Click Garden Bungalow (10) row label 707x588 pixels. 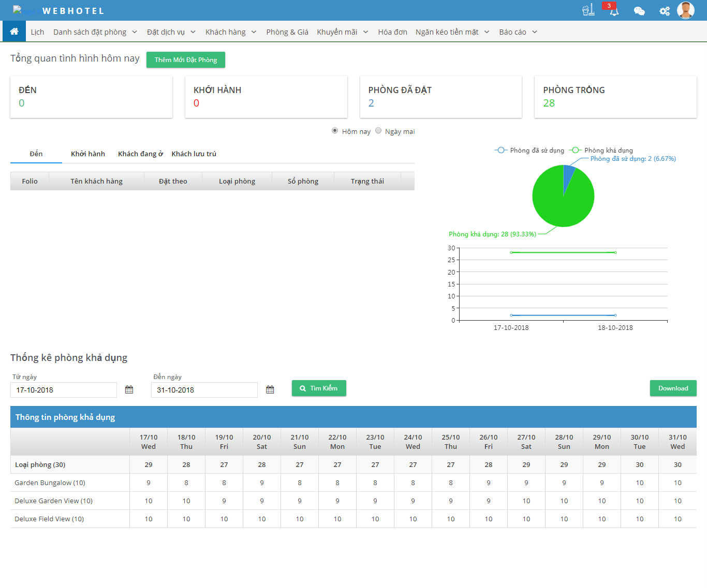(x=50, y=483)
